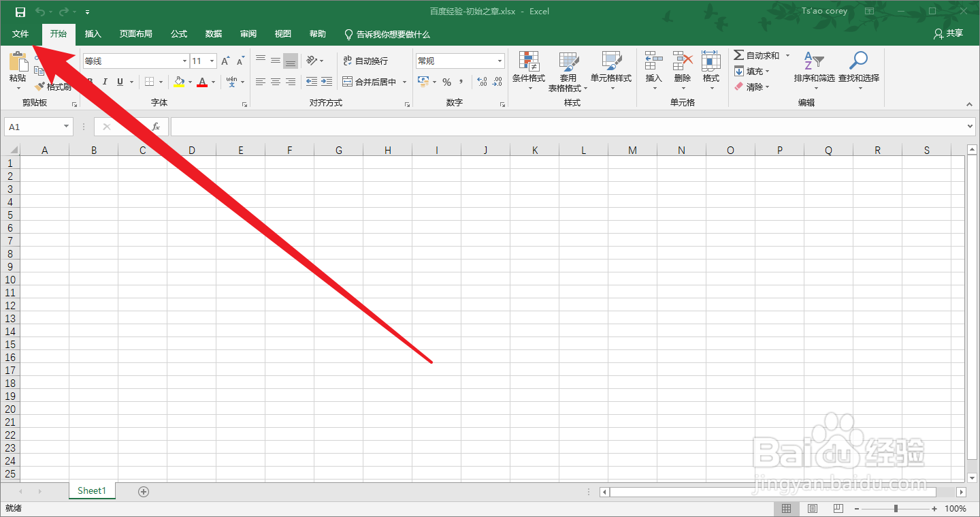Open the Name Box A1 dropdown

point(66,127)
